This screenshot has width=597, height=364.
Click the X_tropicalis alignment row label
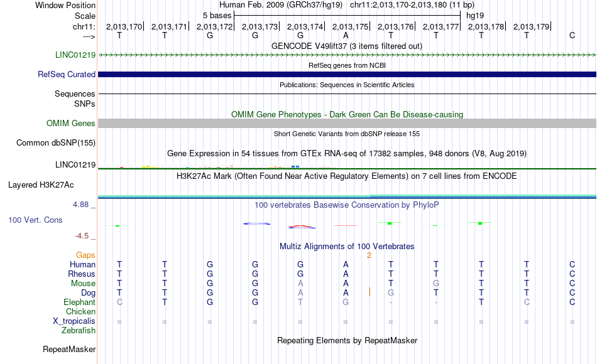(74, 321)
